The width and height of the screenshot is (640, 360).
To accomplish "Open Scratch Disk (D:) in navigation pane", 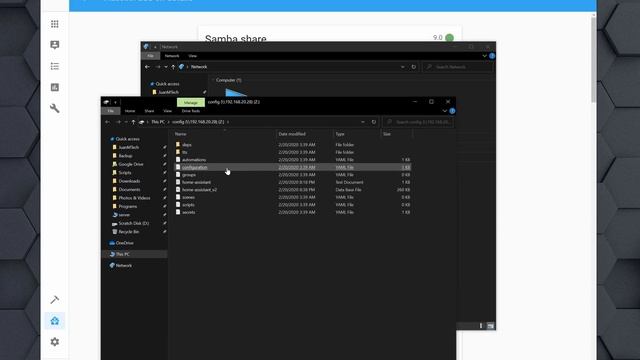I will (x=133, y=223).
